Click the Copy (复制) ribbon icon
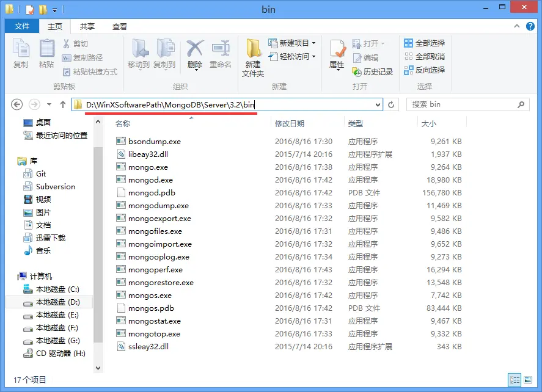The height and width of the screenshot is (392, 542). pos(21,48)
